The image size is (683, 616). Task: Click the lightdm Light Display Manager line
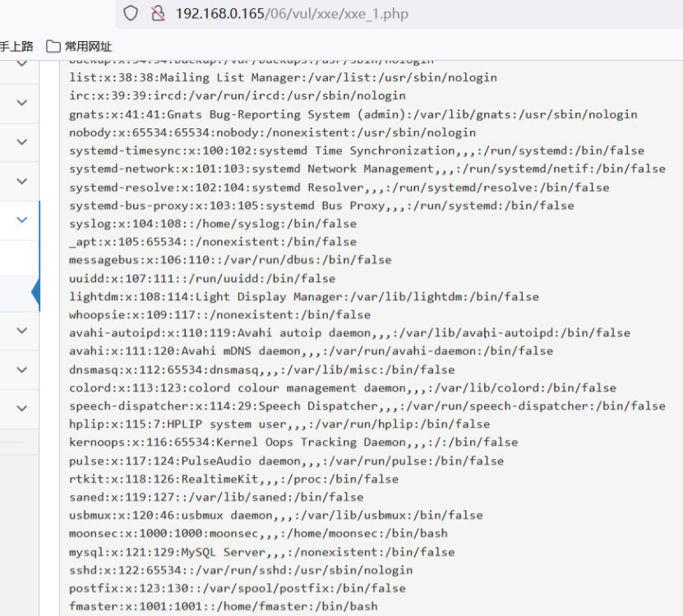point(303,296)
